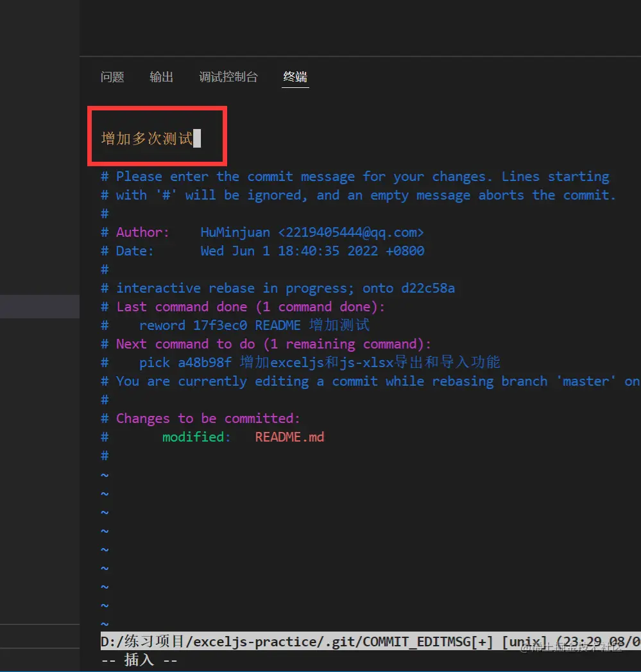Click the '-- 插入 --' mode indicator

coord(139,660)
